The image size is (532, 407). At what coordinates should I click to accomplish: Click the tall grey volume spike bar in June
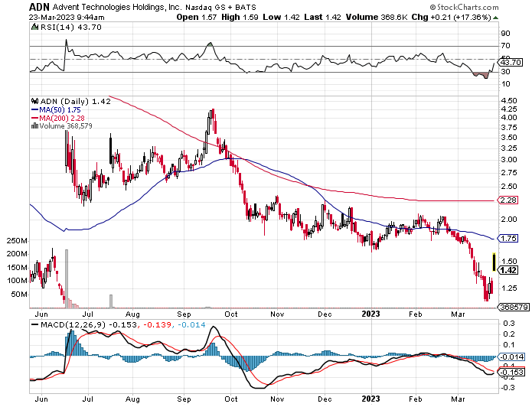(67, 278)
